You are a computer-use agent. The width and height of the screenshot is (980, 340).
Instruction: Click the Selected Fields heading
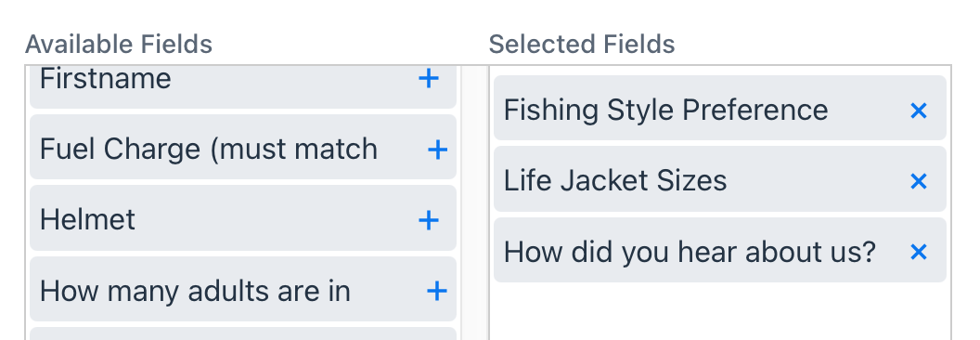582,45
